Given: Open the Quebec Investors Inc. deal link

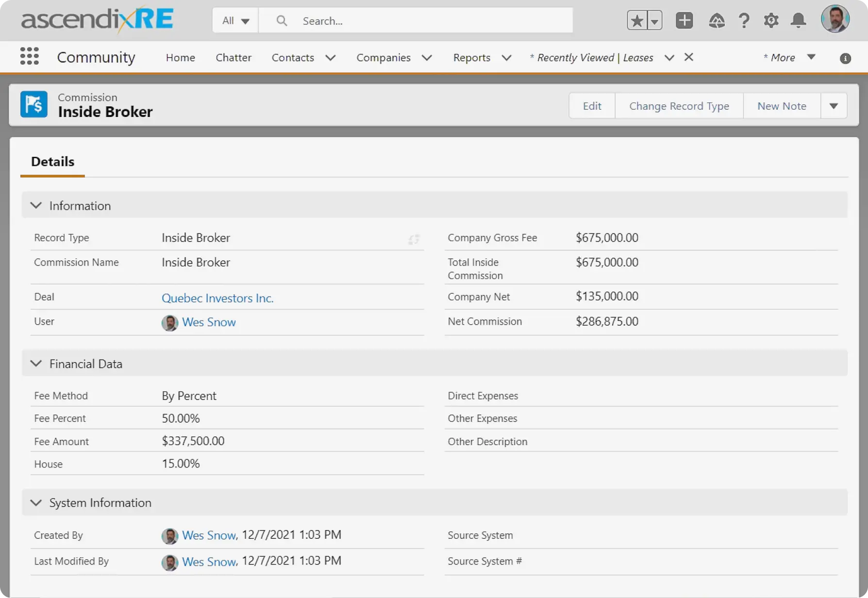Looking at the screenshot, I should click(x=217, y=298).
